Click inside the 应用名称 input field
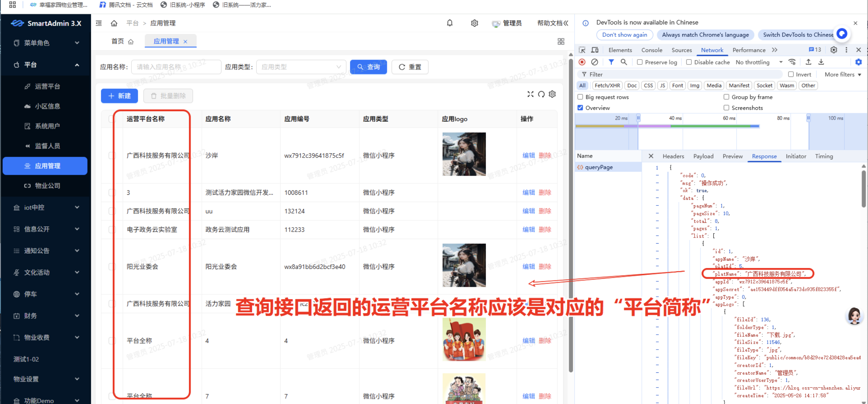Screen dimensions: 868x404 point(176,67)
